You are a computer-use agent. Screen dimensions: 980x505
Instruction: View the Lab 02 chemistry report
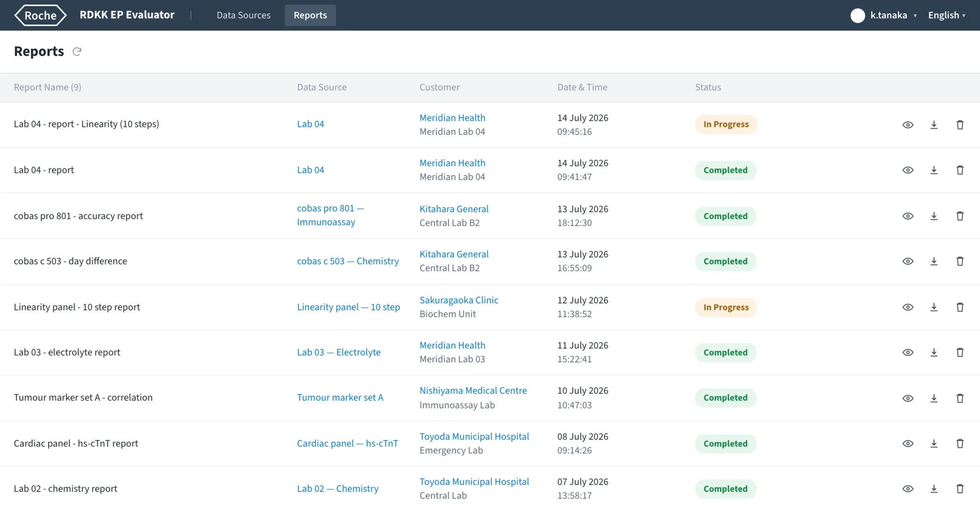[908, 489]
